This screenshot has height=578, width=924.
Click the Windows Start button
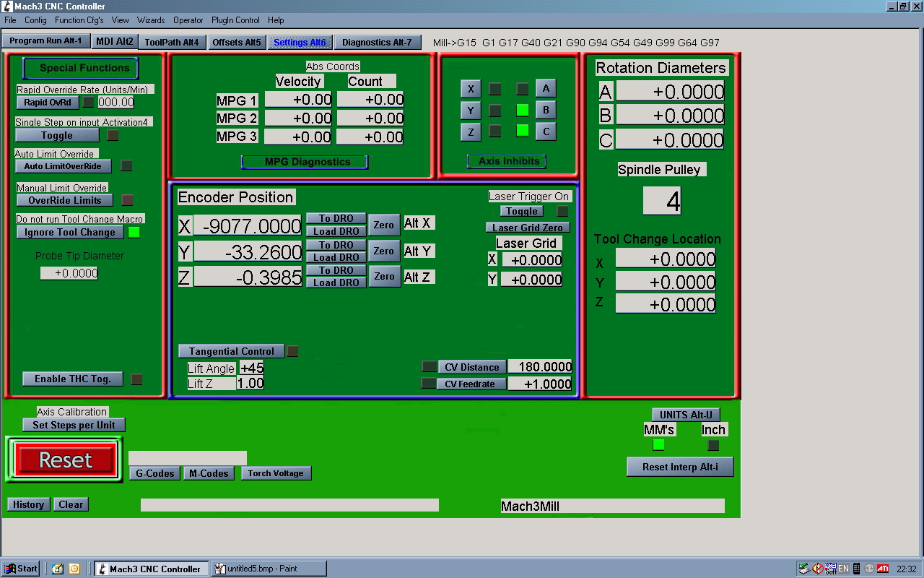[x=21, y=569]
